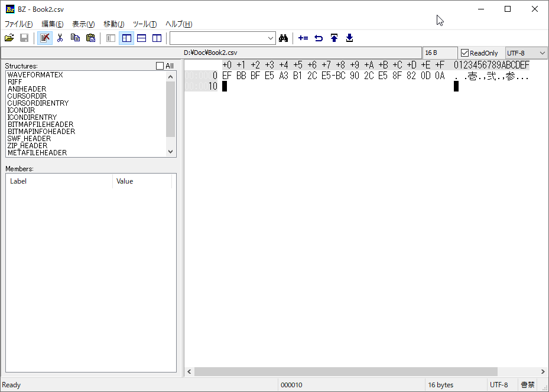Image resolution: width=549 pixels, height=392 pixels.
Task: Click the BZ application icon in title bar
Action: [x=10, y=9]
